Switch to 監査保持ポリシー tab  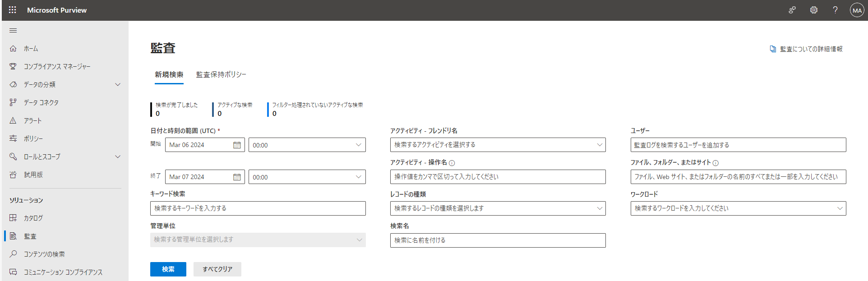pyautogui.click(x=221, y=74)
